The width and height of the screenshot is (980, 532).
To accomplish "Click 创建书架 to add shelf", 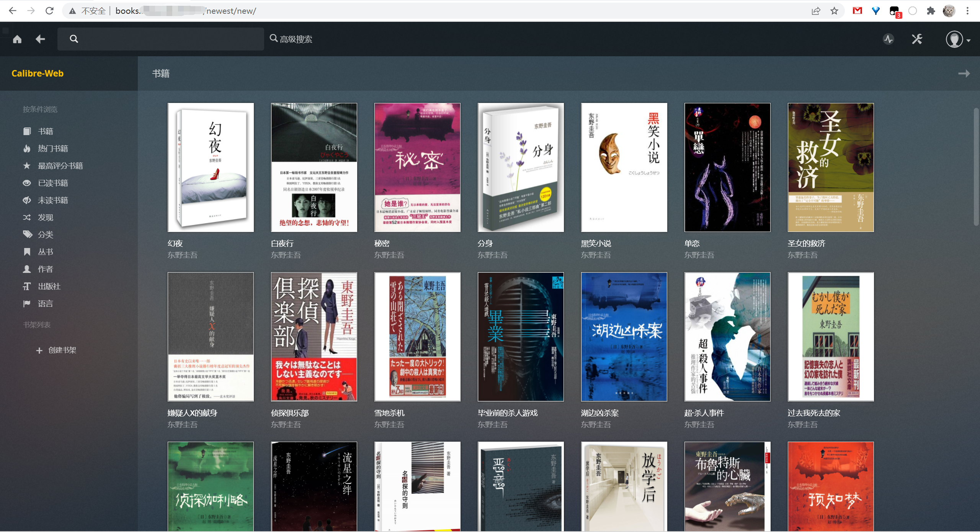I will pos(56,350).
